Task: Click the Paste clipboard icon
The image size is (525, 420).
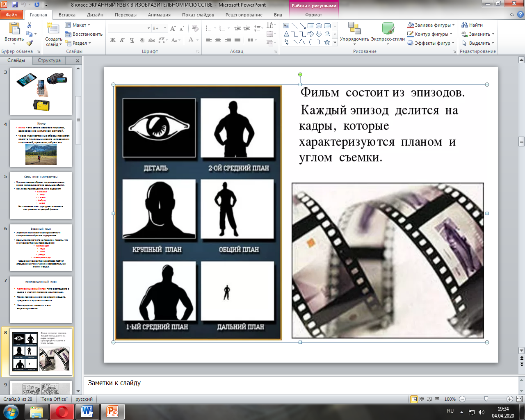Action: [14, 29]
